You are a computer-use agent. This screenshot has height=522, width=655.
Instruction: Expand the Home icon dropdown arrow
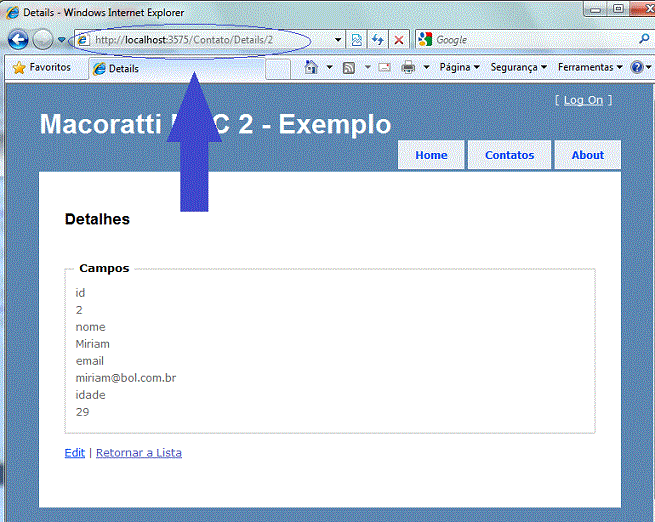coord(330,67)
